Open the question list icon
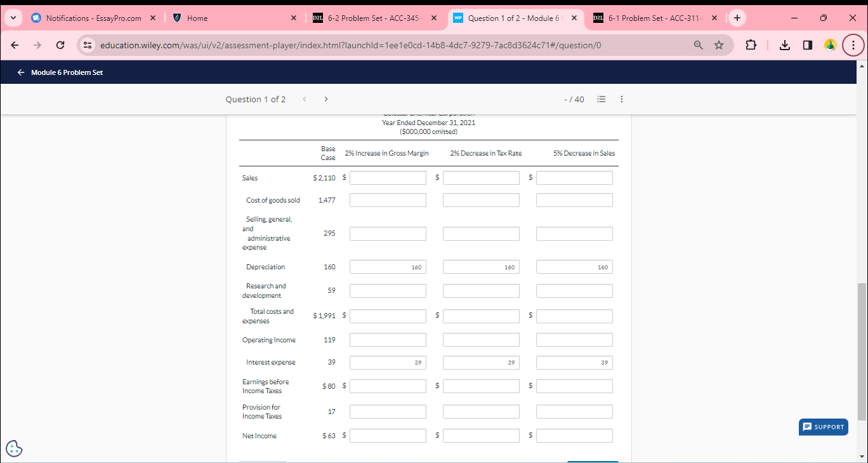This screenshot has height=463, width=868. 602,99
